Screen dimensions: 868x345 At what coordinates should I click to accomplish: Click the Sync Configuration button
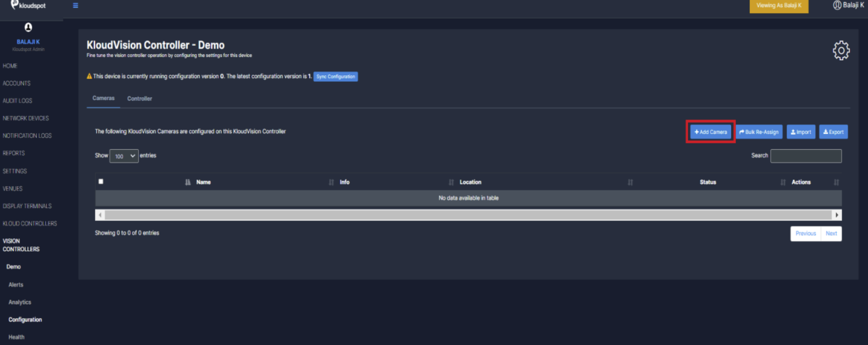(x=335, y=76)
